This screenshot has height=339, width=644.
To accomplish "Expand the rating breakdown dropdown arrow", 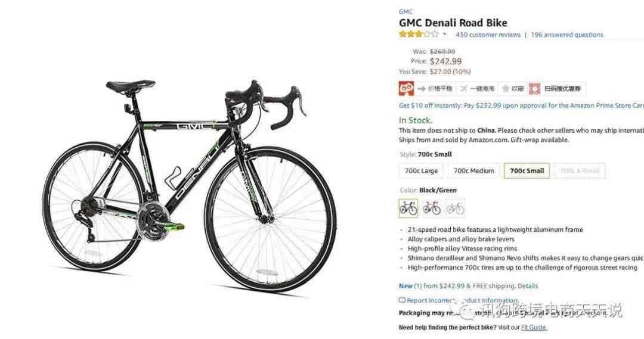I will click(x=444, y=35).
